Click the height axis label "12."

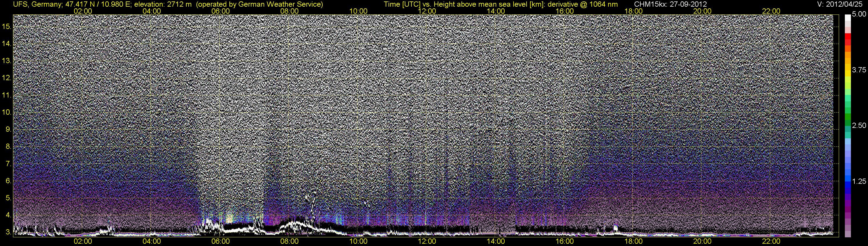point(7,78)
